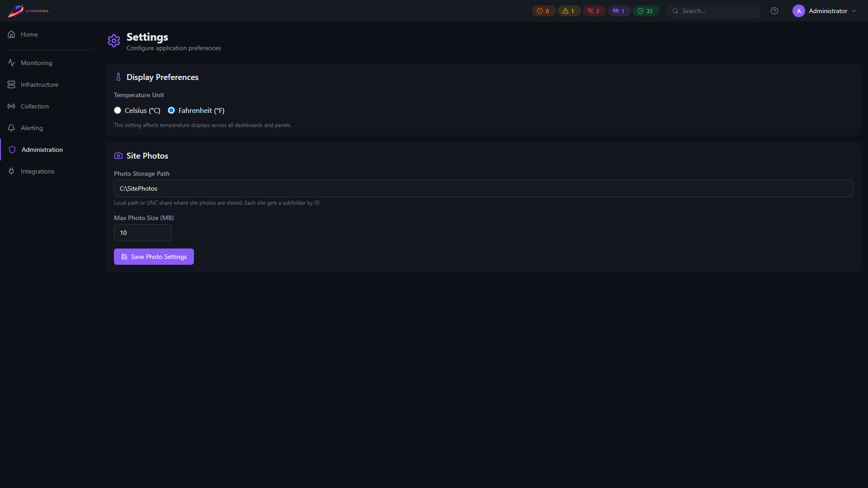Expand the Administrator user menu chevron
Screen dimensions: 868x488
[x=854, y=11]
